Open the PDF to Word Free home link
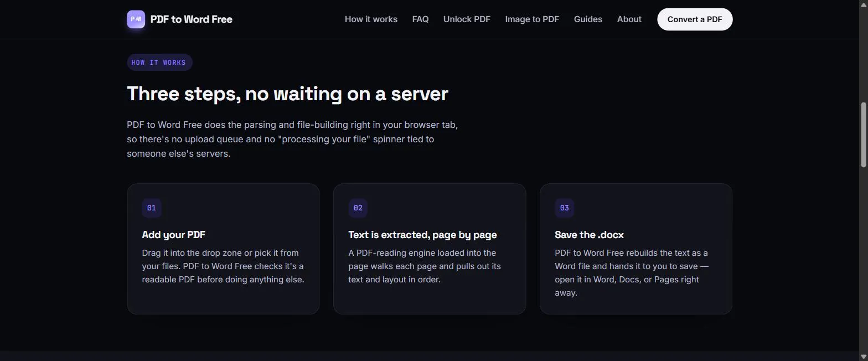The width and height of the screenshot is (868, 361). pyautogui.click(x=179, y=19)
